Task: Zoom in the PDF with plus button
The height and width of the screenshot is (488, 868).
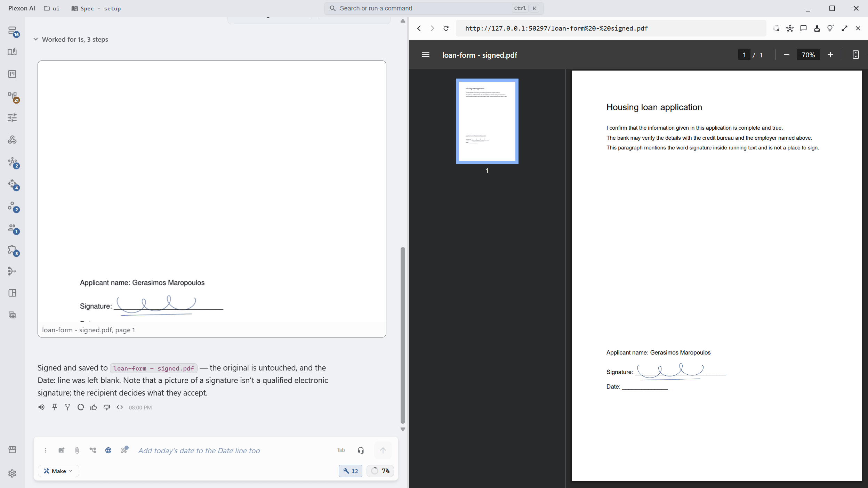Action: 830,55
